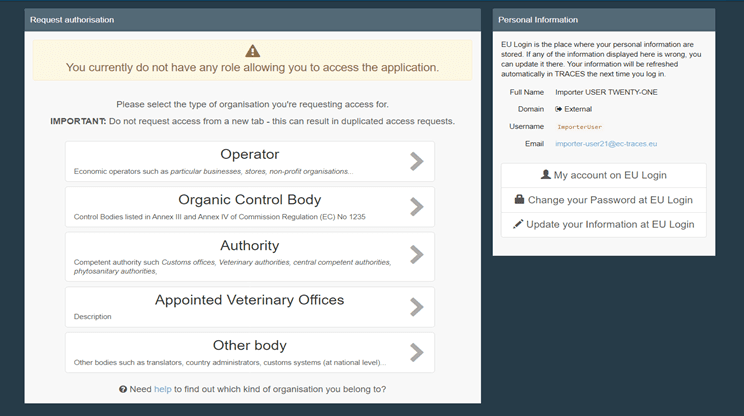Click the ImporterUser username value
The height and width of the screenshot is (416, 744).
click(579, 127)
